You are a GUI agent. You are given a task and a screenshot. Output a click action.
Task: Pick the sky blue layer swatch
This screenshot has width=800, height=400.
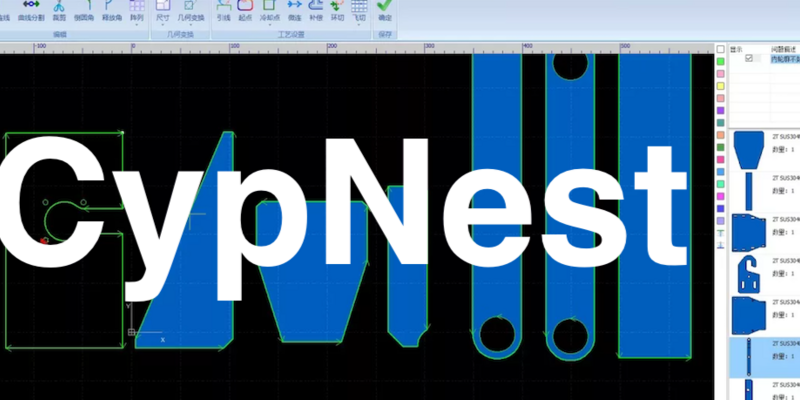tap(720, 172)
